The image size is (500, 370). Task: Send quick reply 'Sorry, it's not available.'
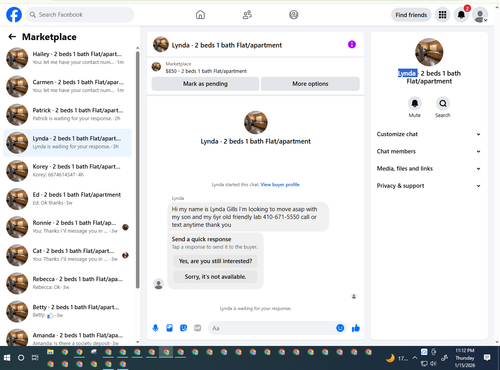pos(215,277)
